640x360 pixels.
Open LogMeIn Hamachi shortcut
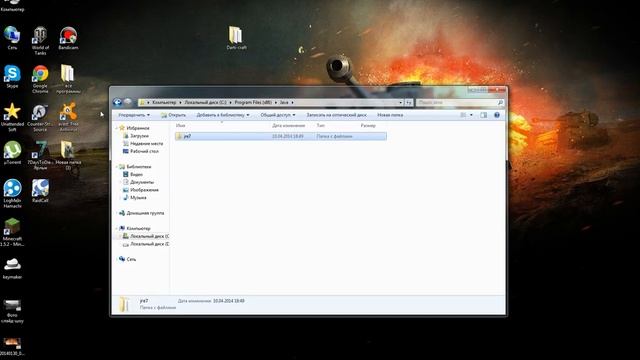point(12,193)
